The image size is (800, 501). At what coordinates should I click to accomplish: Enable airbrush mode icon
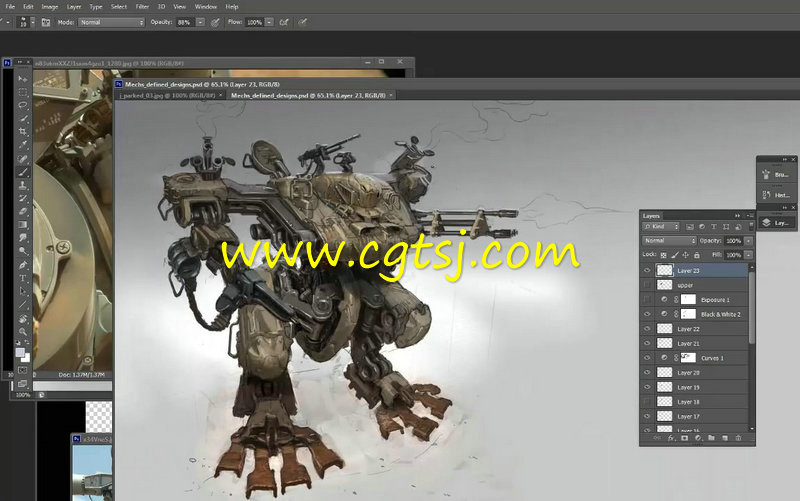coord(284,22)
